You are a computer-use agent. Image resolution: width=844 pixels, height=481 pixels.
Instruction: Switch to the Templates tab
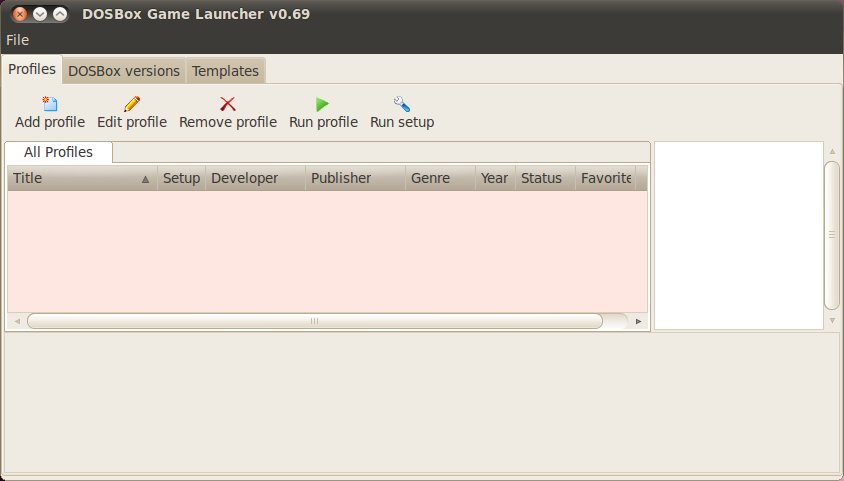(226, 70)
